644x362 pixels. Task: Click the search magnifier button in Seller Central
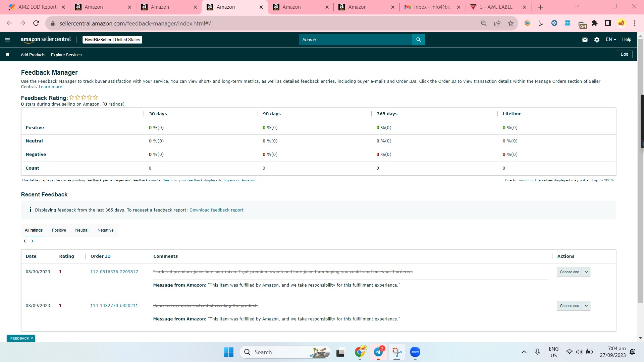418,40
